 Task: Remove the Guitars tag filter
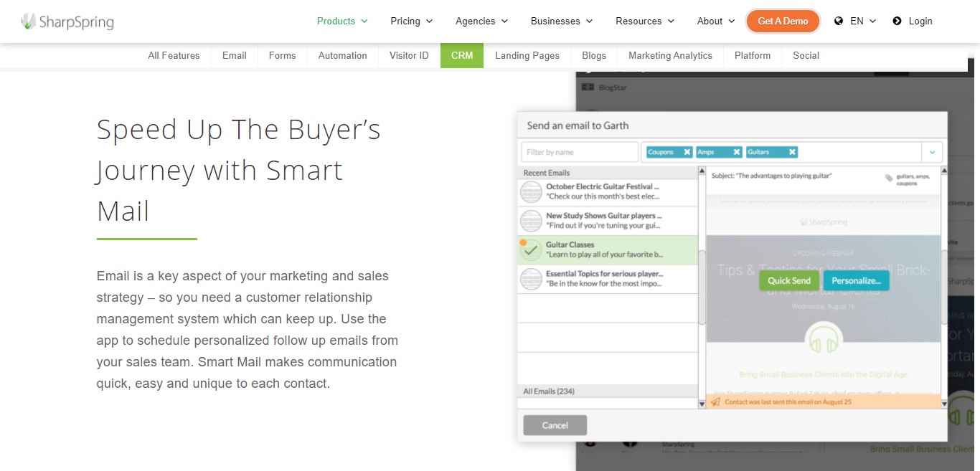pyautogui.click(x=792, y=152)
